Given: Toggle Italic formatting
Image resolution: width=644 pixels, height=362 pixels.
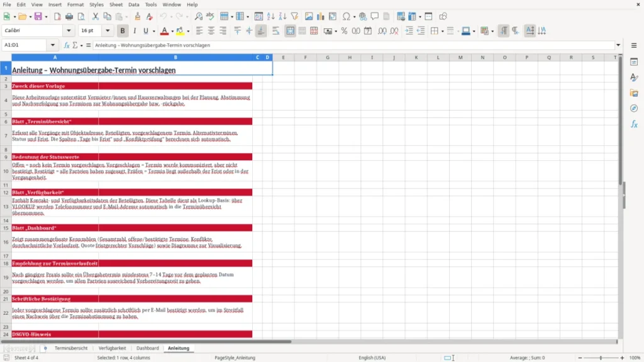Looking at the screenshot, I should point(135,31).
